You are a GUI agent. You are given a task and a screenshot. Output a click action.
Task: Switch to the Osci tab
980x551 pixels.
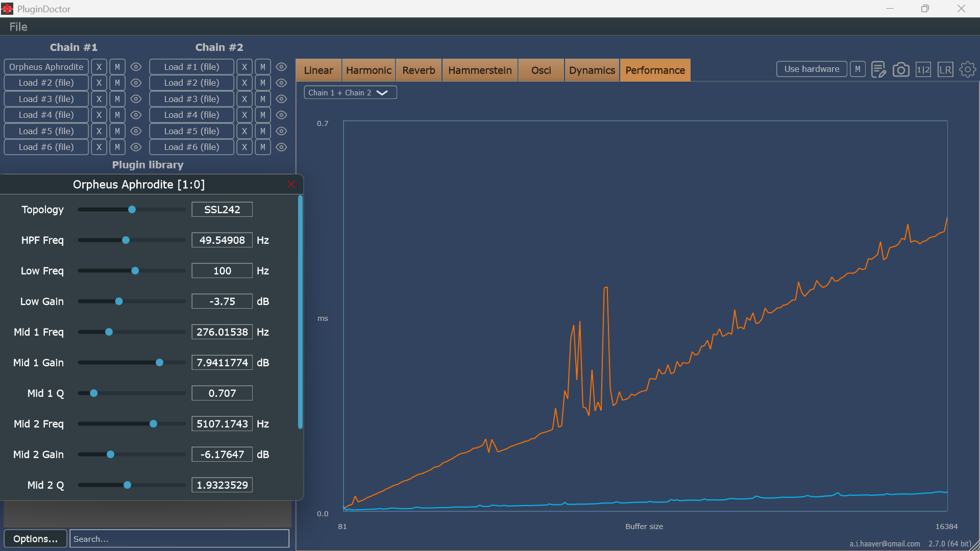[541, 70]
